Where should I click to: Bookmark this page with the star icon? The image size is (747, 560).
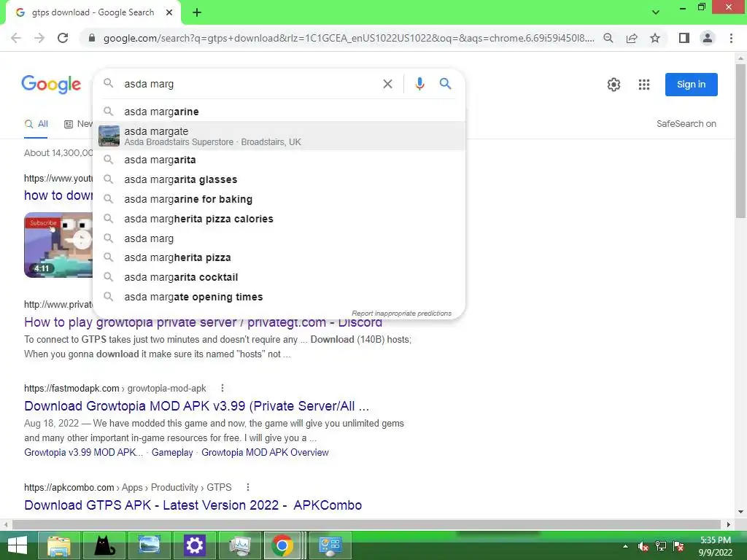pyautogui.click(x=655, y=38)
